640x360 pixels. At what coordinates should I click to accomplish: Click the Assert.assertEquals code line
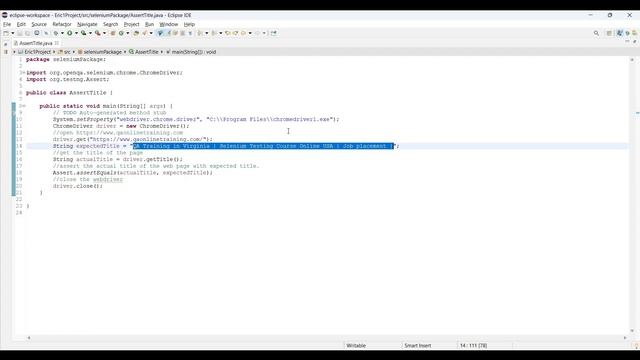[x=133, y=173]
